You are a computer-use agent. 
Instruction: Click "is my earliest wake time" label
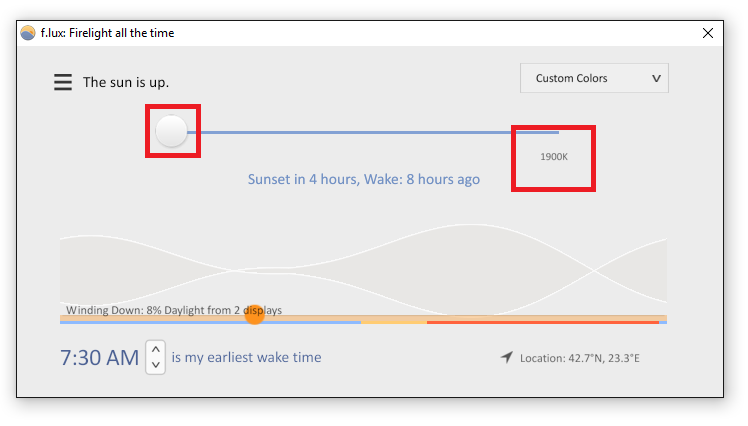tap(246, 357)
